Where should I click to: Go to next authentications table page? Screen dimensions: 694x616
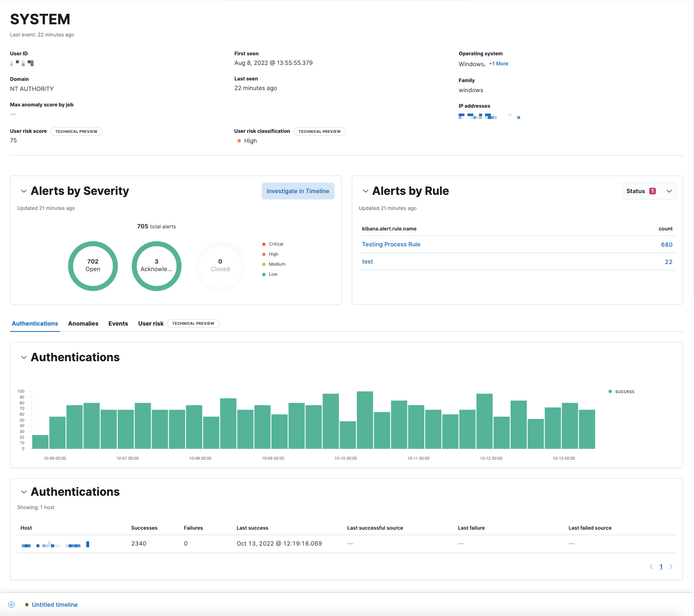pos(671,567)
